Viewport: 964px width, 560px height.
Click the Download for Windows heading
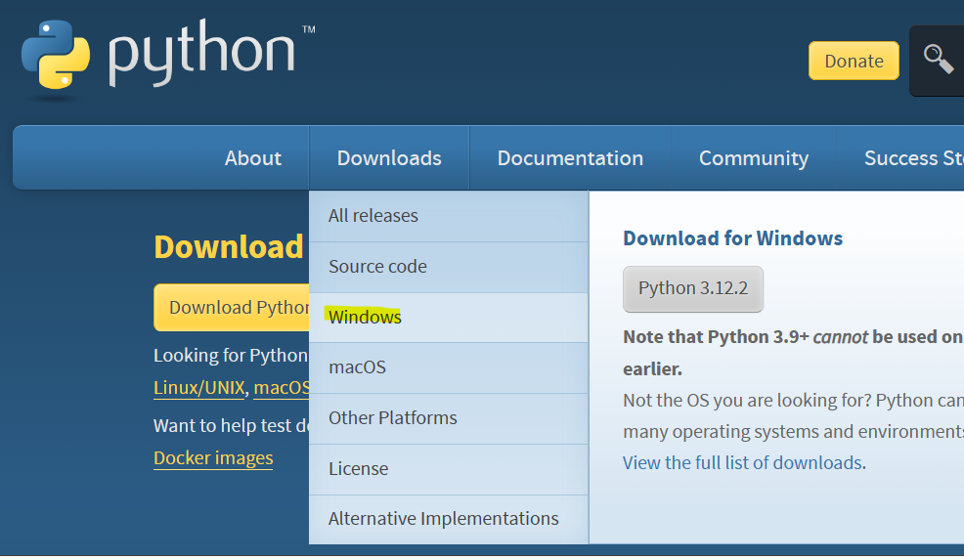pos(733,237)
